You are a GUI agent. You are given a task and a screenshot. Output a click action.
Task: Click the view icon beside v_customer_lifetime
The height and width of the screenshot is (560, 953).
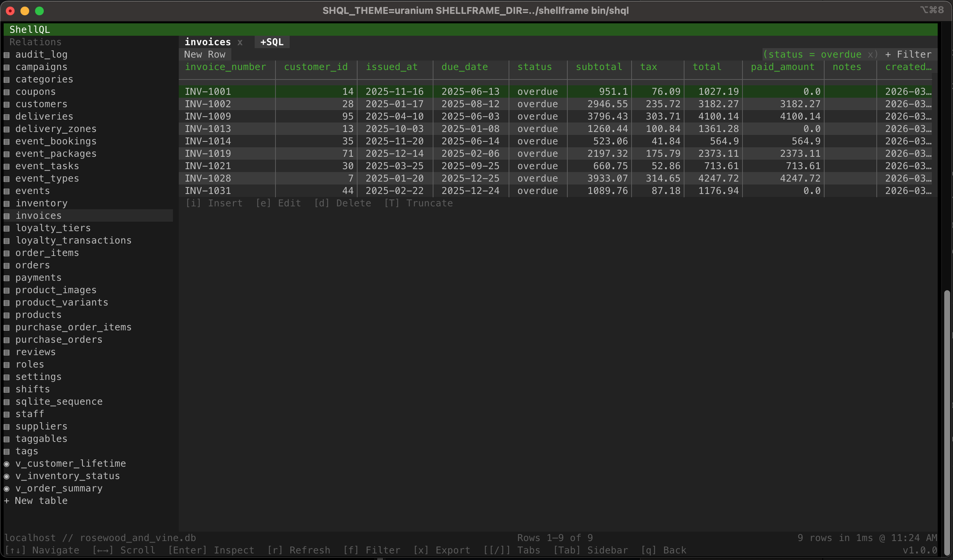coord(7,464)
